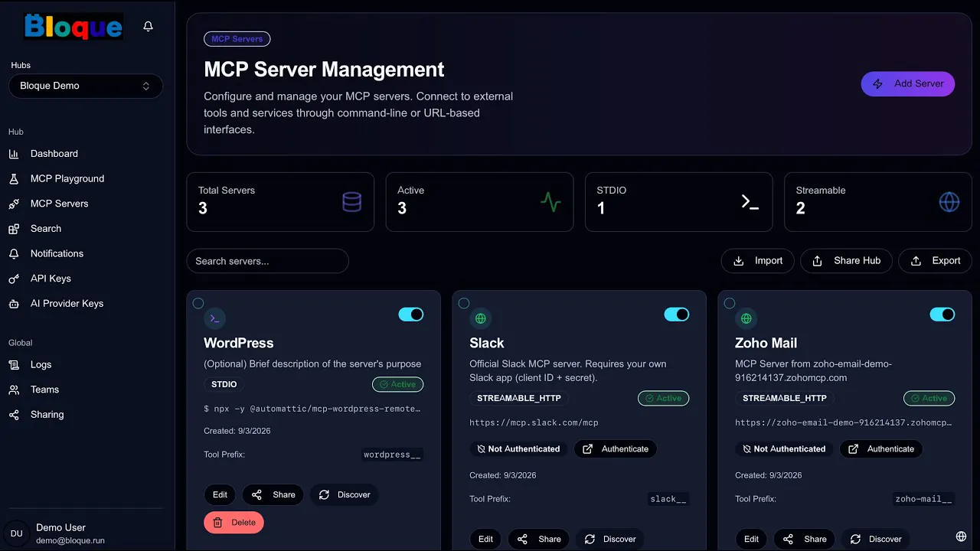The width and height of the screenshot is (980, 551).
Task: Click the Slack globe type icon
Action: 480,318
